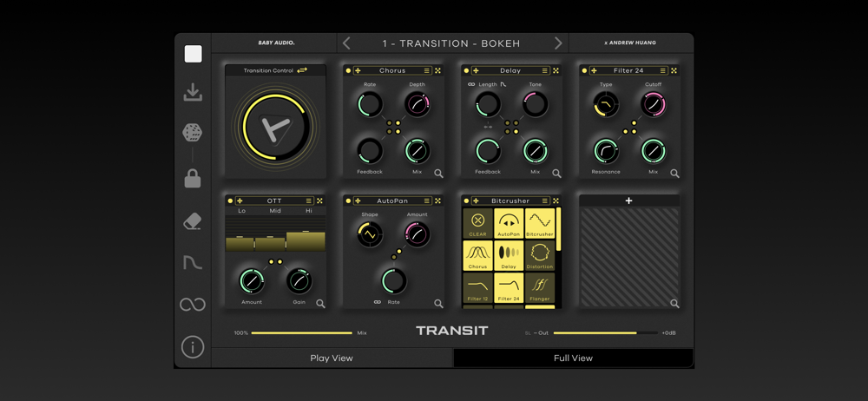This screenshot has width=868, height=401.
Task: Select CLEAR in the effect picker
Action: 477,223
